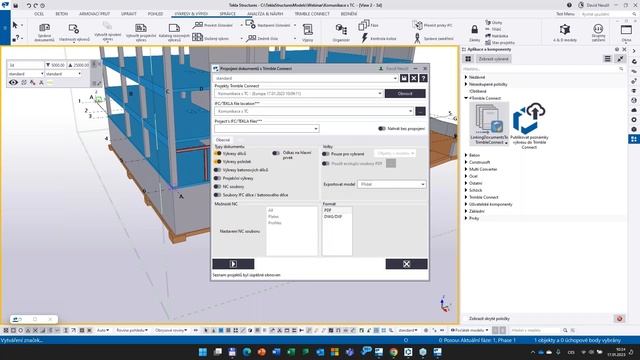Open Google Chrome from the taskbar

tap(393, 352)
